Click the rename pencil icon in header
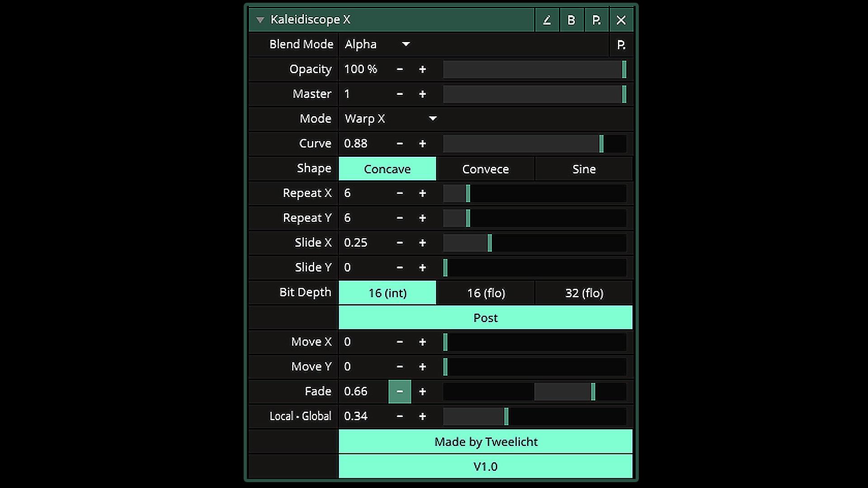The image size is (868, 488). (547, 20)
